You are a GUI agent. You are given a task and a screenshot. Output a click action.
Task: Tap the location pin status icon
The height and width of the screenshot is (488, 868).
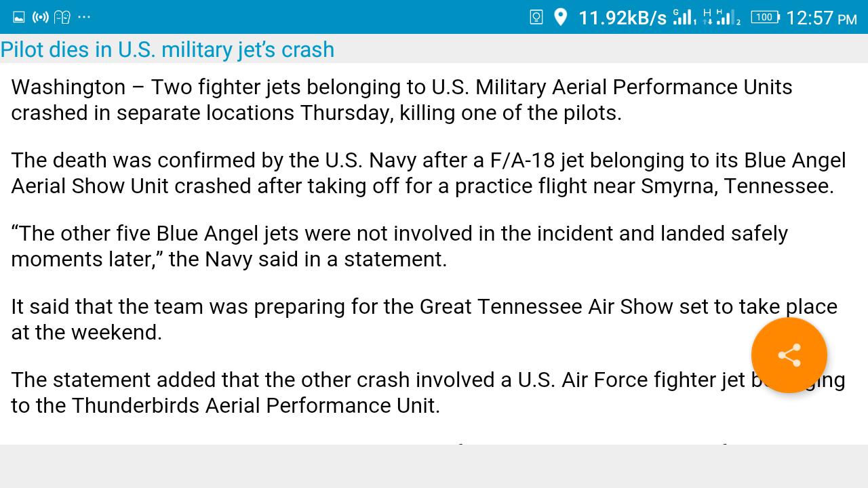coord(560,17)
